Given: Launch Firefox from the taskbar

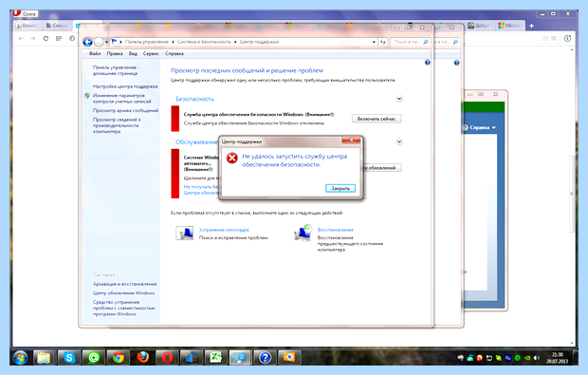Looking at the screenshot, I should pos(142,357).
